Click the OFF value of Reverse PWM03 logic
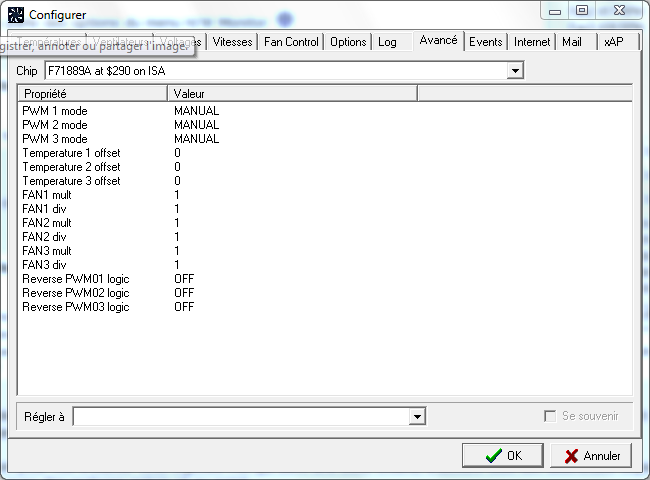Viewport: 650px width, 480px height. click(x=184, y=307)
